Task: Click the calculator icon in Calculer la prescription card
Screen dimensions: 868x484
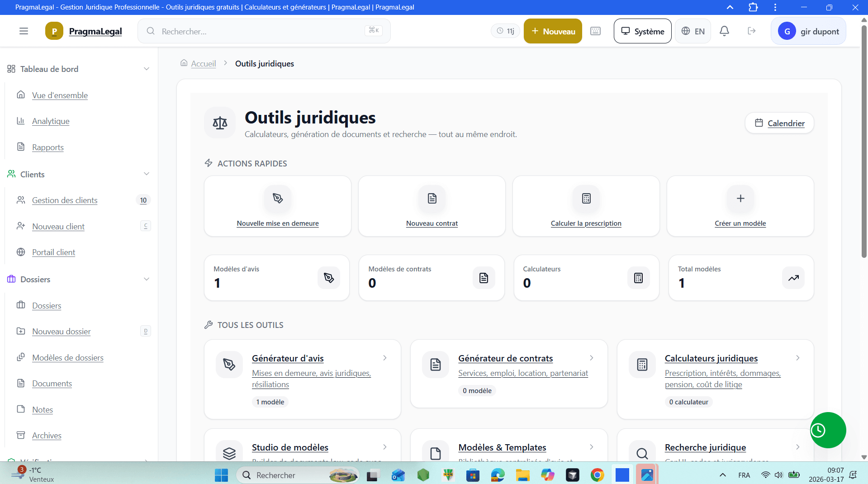Action: [586, 198]
